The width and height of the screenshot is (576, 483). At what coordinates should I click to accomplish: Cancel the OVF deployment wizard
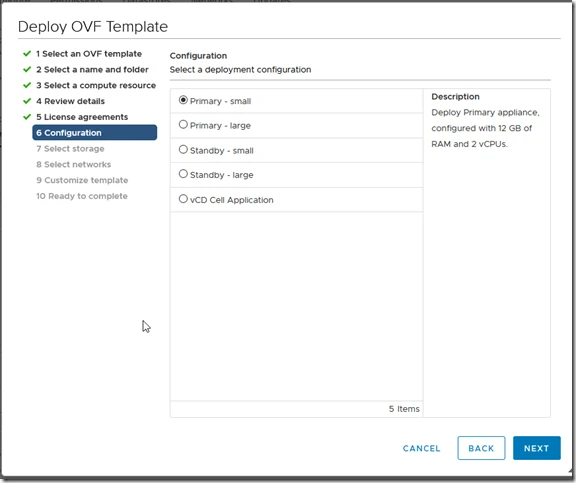[x=421, y=448]
